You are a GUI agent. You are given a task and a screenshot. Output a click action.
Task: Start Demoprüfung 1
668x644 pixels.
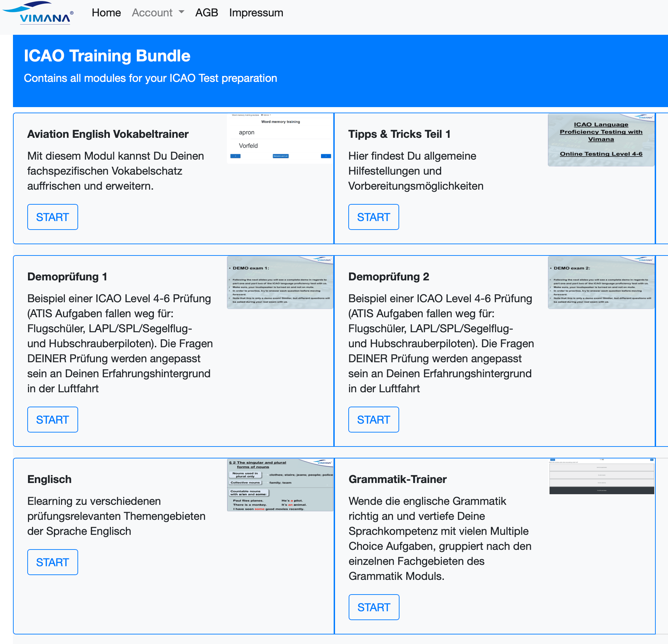click(x=53, y=420)
